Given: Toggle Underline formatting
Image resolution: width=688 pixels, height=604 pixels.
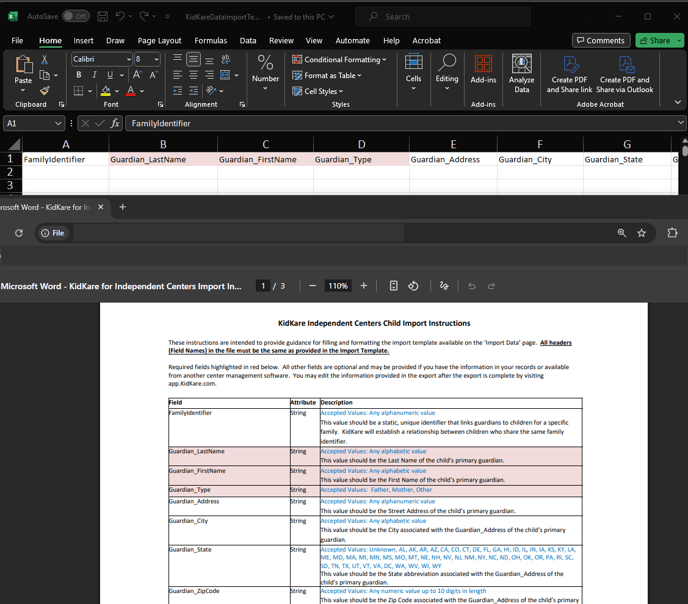Looking at the screenshot, I should point(110,75).
